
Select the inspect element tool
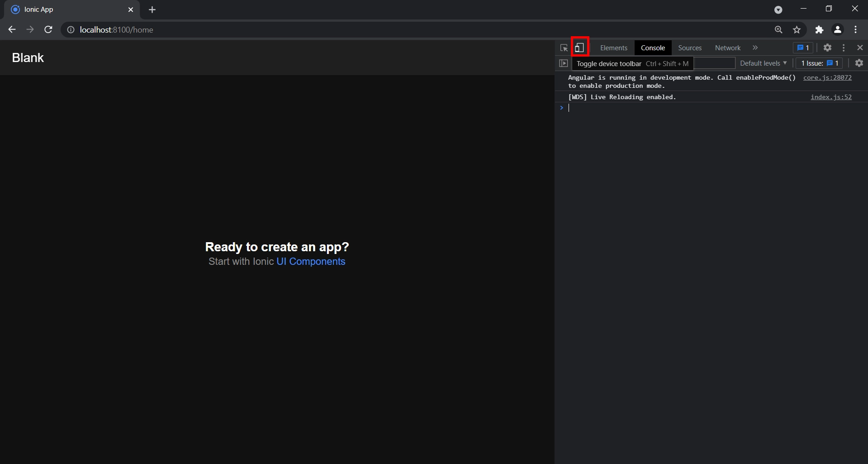tap(563, 48)
